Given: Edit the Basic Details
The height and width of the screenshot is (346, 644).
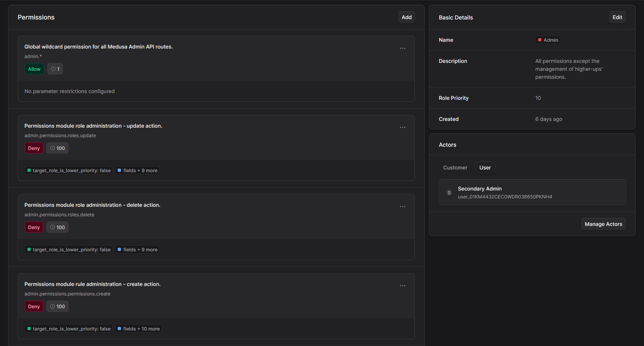Looking at the screenshot, I should pyautogui.click(x=617, y=17).
